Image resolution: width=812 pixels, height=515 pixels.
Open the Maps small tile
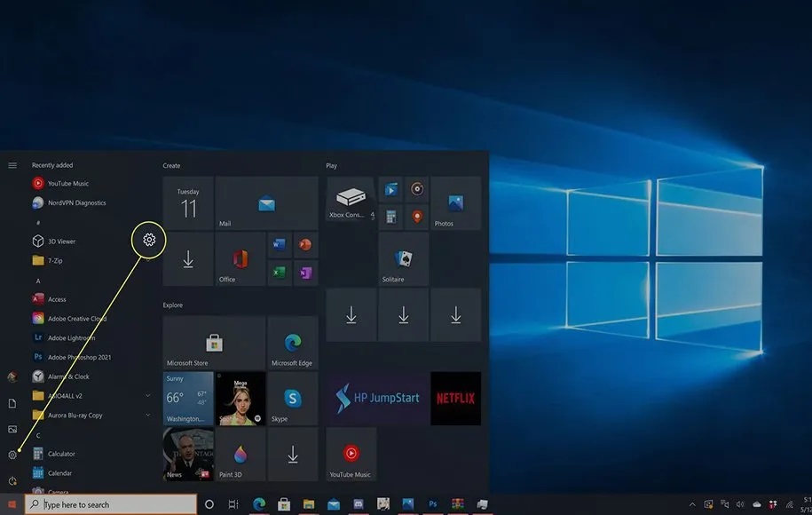[417, 217]
